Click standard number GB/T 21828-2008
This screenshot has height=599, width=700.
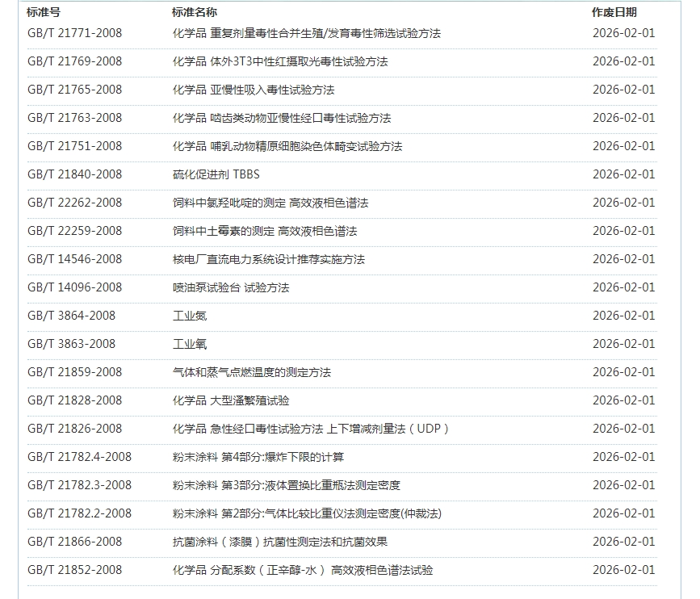tap(74, 400)
